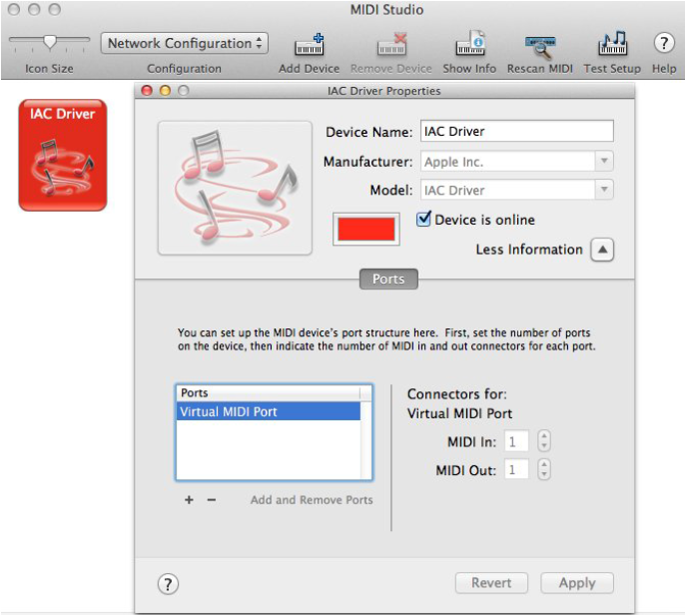This screenshot has height=616, width=686.
Task: Click the MIDI Out stepper arrows
Action: [544, 469]
